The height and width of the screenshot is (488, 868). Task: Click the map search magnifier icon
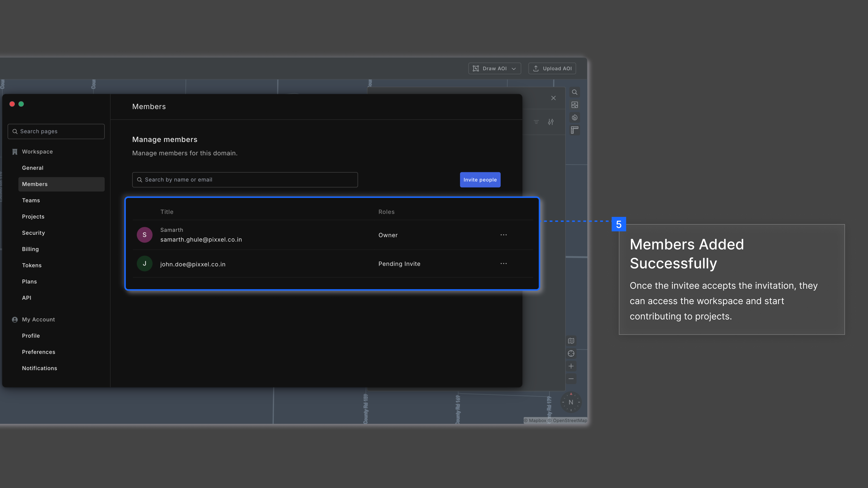click(575, 92)
